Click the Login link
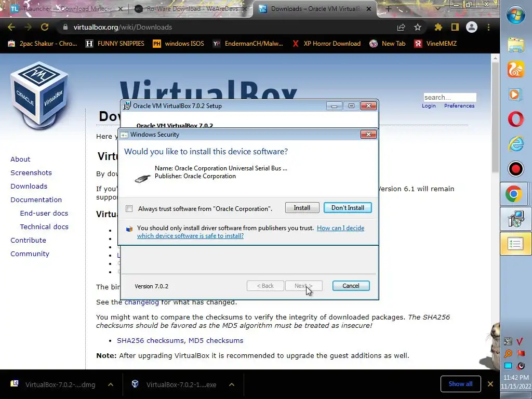Screen dimensions: 532x399 429,106
